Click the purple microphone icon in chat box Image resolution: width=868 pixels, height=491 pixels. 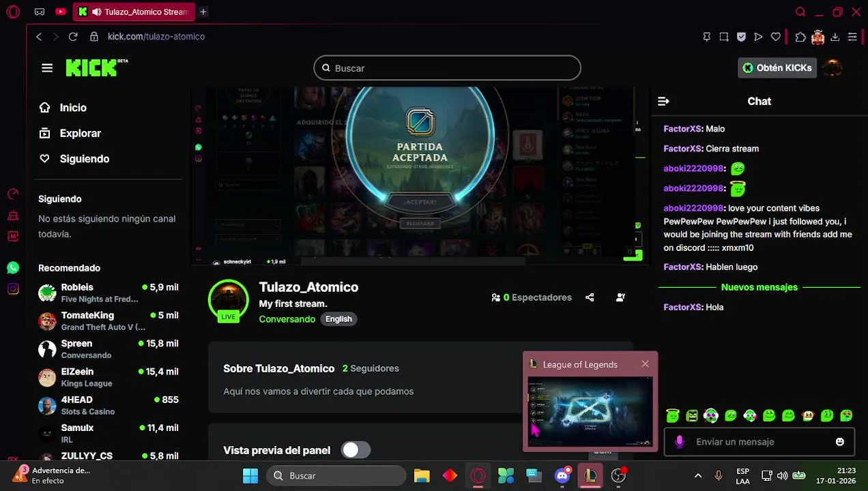(680, 442)
